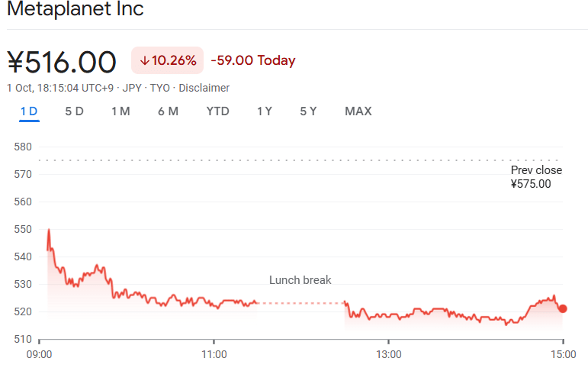Screen dimensions: 588x371
Task: Click the ¥516.00 current price
Action: click(x=62, y=62)
